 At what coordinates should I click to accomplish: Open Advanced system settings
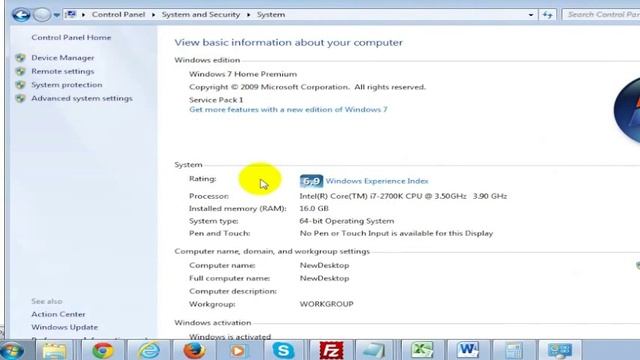(x=82, y=98)
